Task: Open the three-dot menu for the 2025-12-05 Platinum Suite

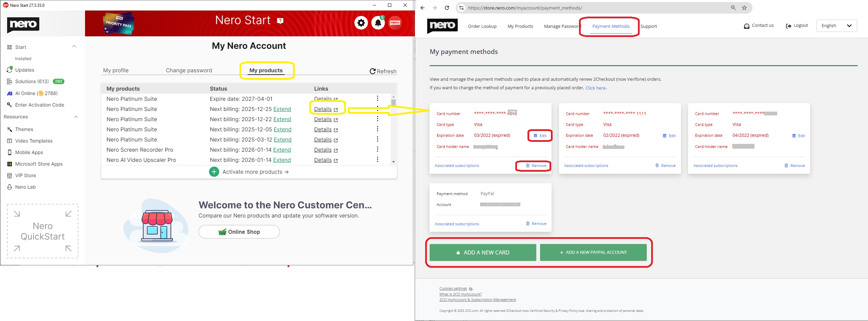Action: click(377, 129)
